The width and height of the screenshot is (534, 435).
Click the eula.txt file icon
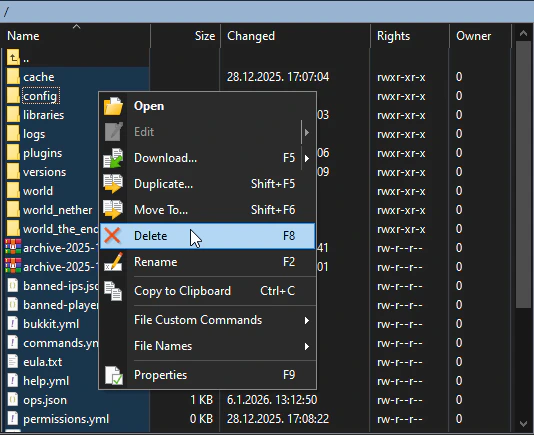pos(13,361)
